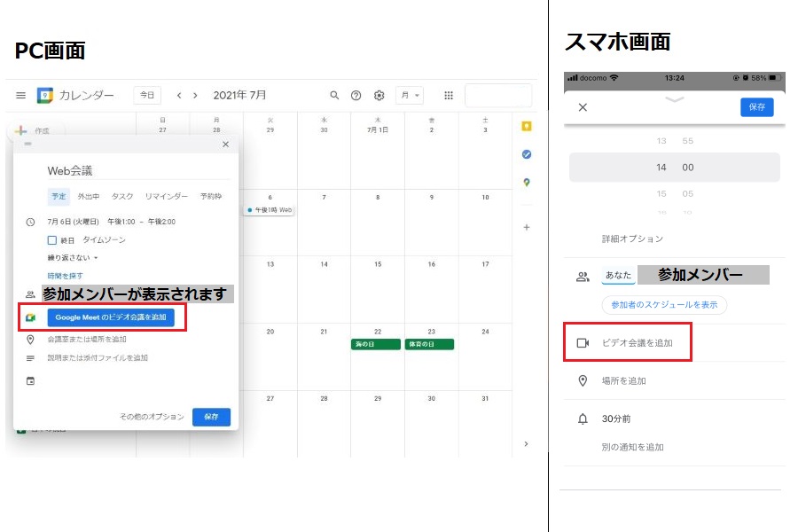This screenshot has height=532, width=798.
Task: Open the help question mark icon
Action: pyautogui.click(x=356, y=96)
